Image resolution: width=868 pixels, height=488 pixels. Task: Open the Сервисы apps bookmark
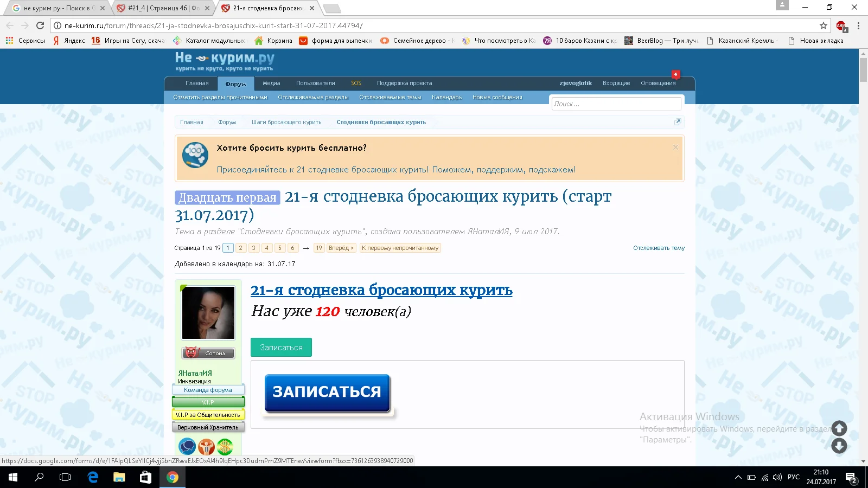pos(25,41)
